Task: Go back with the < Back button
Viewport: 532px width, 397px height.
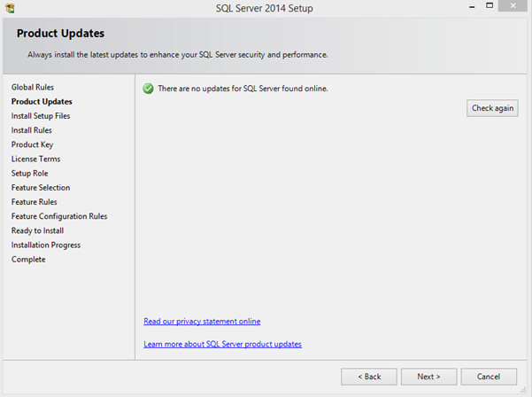Action: pyautogui.click(x=369, y=377)
